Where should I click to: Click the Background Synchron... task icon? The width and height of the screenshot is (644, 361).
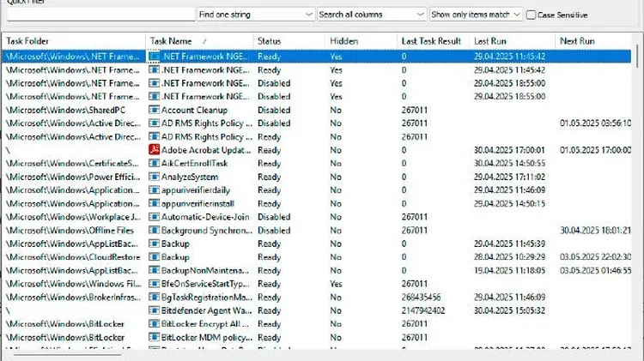(x=154, y=230)
